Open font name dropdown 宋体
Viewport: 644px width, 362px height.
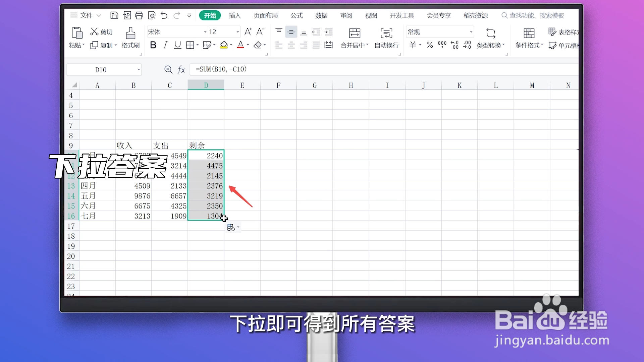pyautogui.click(x=205, y=32)
